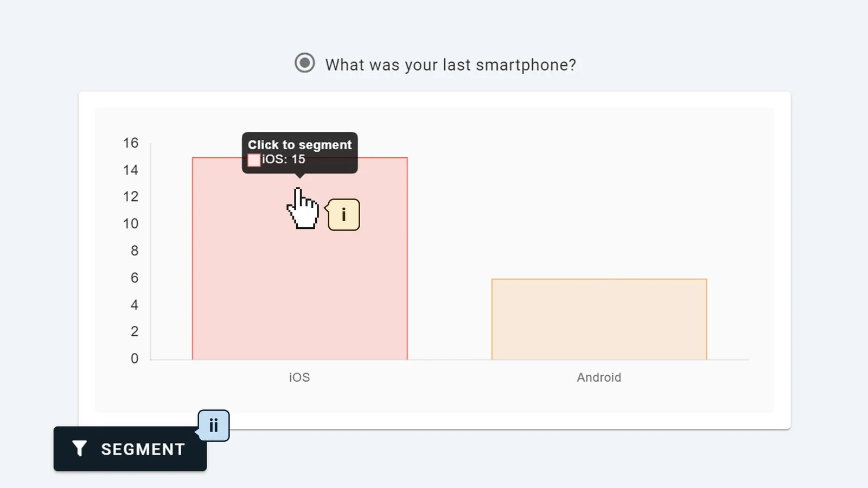Click the iOS axis label
The height and width of the screenshot is (488, 868).
(299, 377)
